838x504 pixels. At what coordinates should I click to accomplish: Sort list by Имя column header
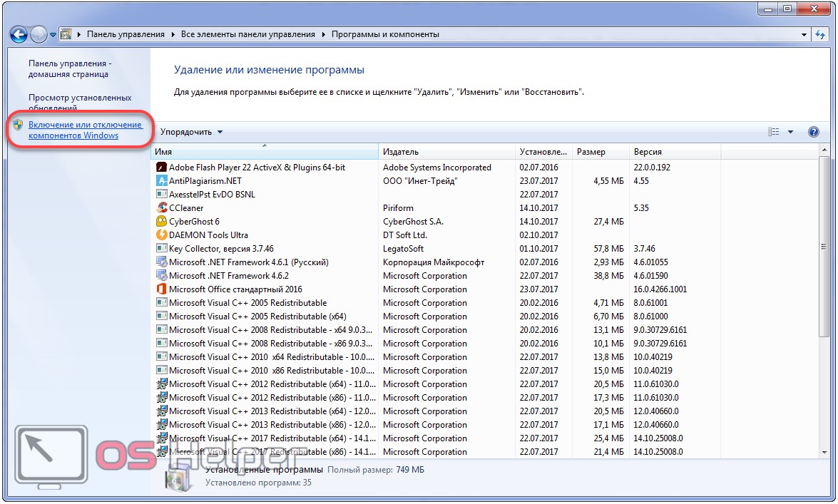click(x=264, y=152)
